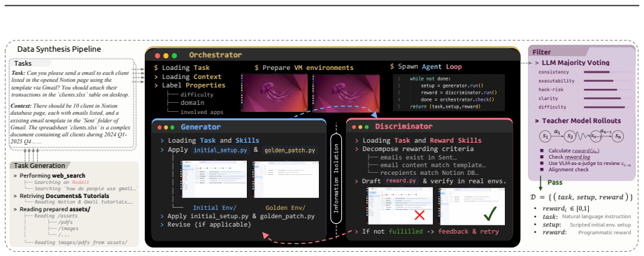Open the underlined reward.log link
The height and width of the screenshot is (256, 644).
[x=578, y=157]
